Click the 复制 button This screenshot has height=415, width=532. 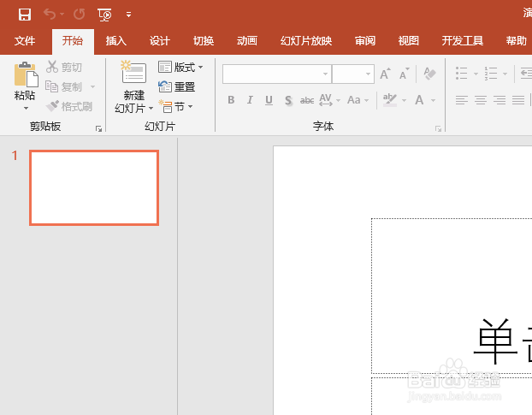click(x=64, y=87)
